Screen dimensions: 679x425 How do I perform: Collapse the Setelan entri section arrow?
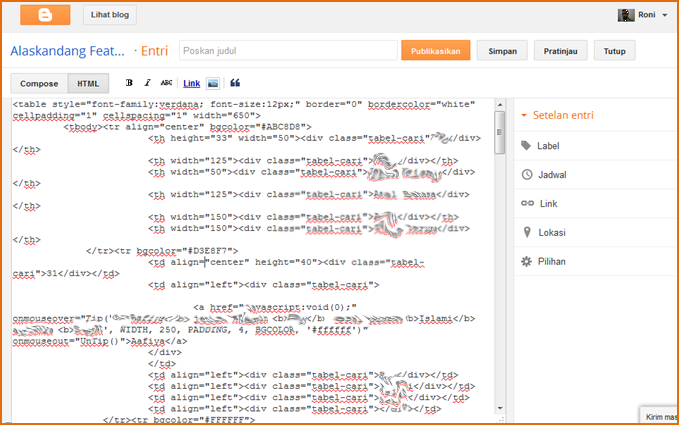(524, 115)
